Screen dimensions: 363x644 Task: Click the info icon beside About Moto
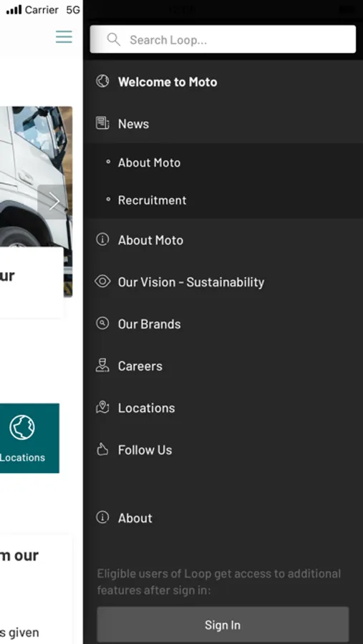pos(102,240)
